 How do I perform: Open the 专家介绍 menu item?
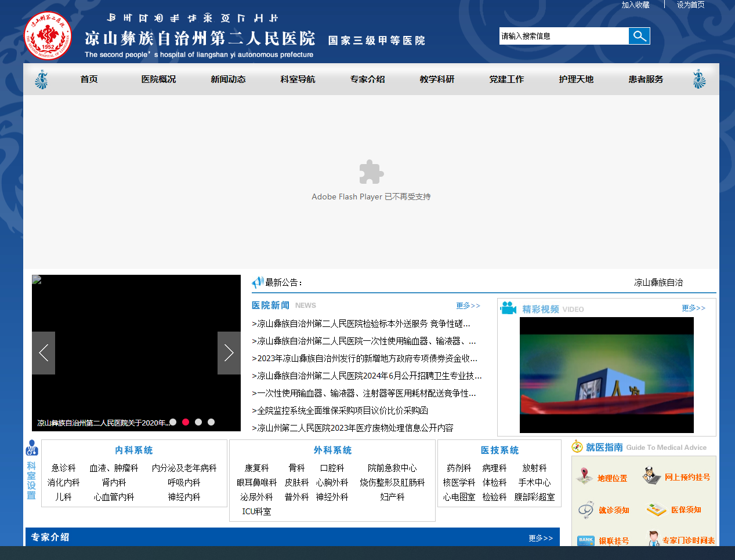coord(367,79)
